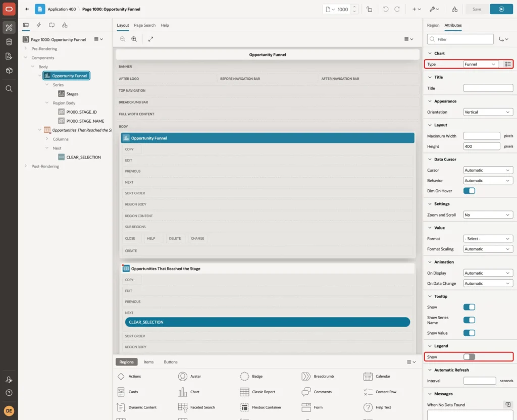This screenshot has width=517, height=420.
Task: Click the Height input field
Action: point(482,146)
